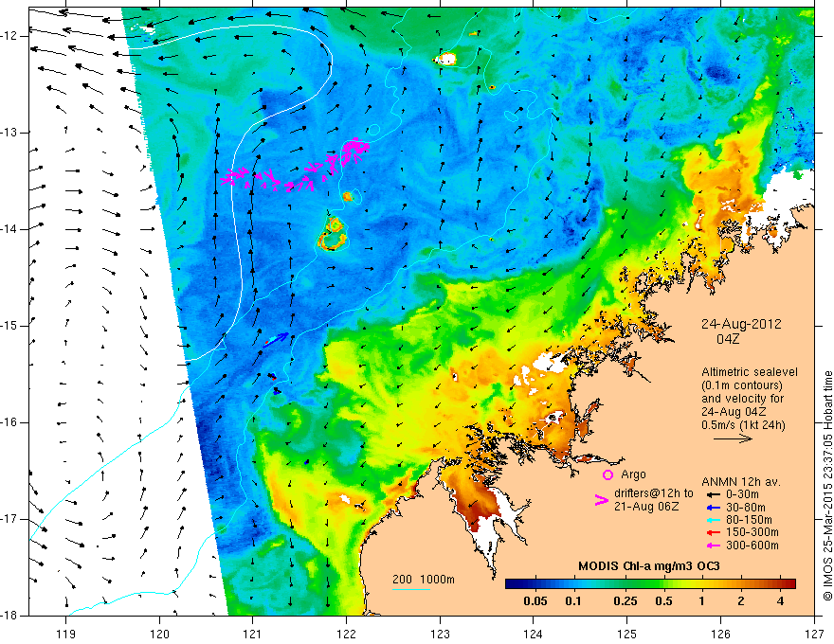Click the '300-600m' depth label

click(x=752, y=546)
